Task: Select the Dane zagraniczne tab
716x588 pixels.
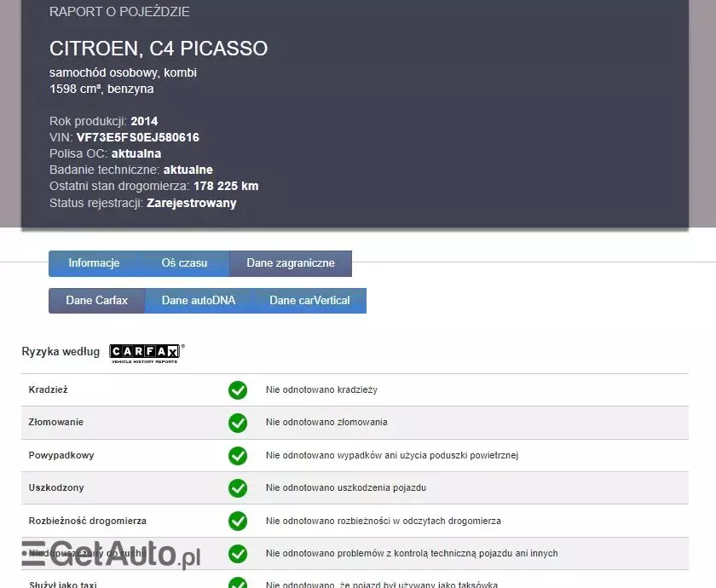Action: coord(290,263)
